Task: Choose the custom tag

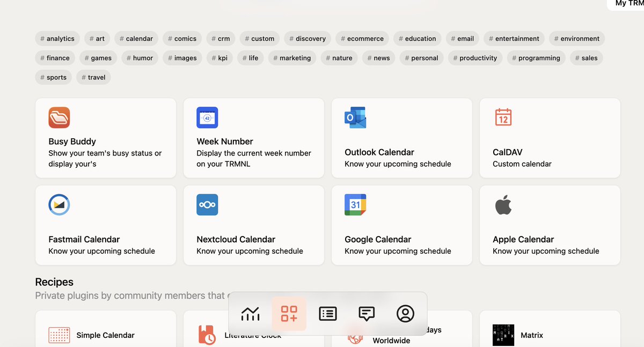Action: [x=260, y=39]
